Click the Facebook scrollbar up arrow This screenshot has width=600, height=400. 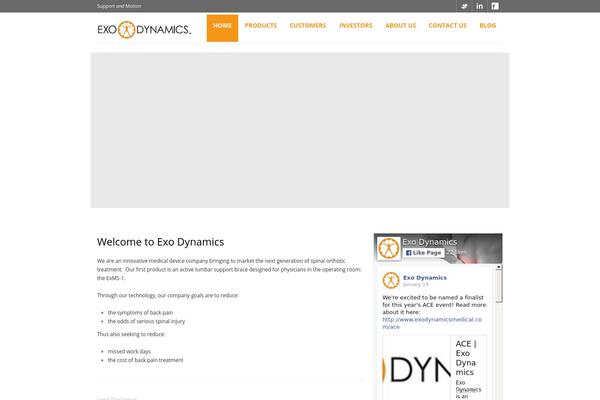499,267
